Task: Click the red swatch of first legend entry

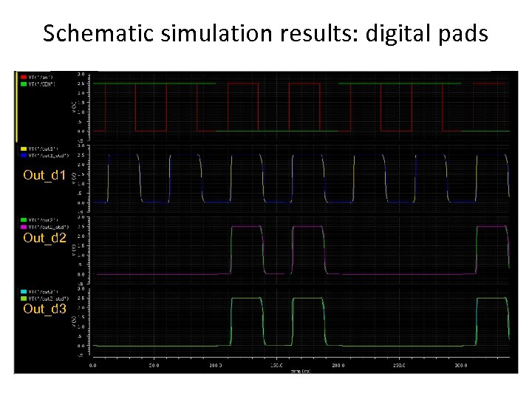Action: [24, 78]
